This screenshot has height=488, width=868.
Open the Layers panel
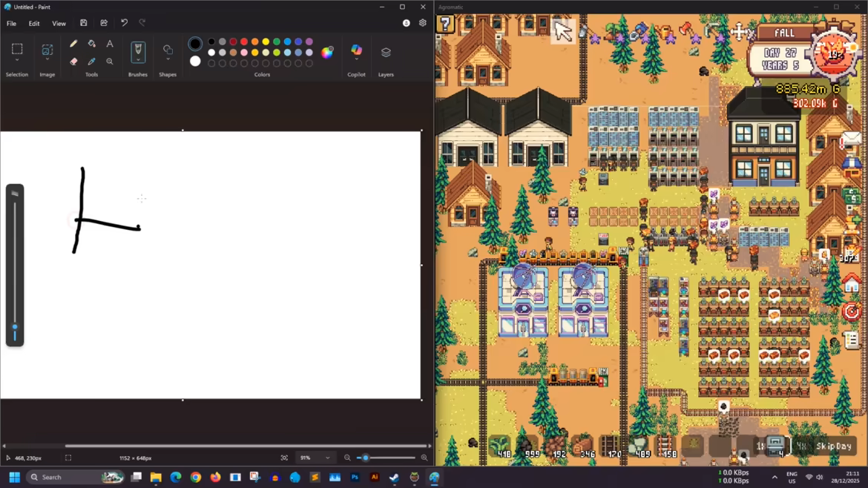click(386, 52)
